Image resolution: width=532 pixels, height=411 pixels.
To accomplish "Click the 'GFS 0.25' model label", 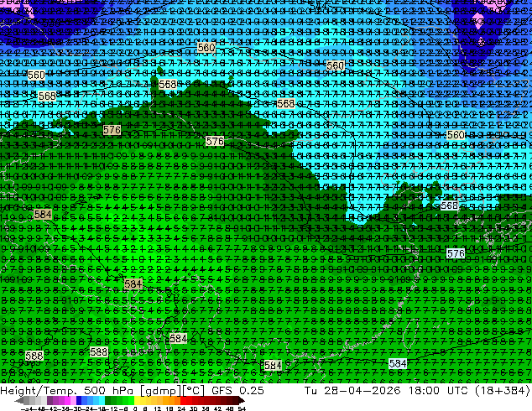I will [237, 391].
